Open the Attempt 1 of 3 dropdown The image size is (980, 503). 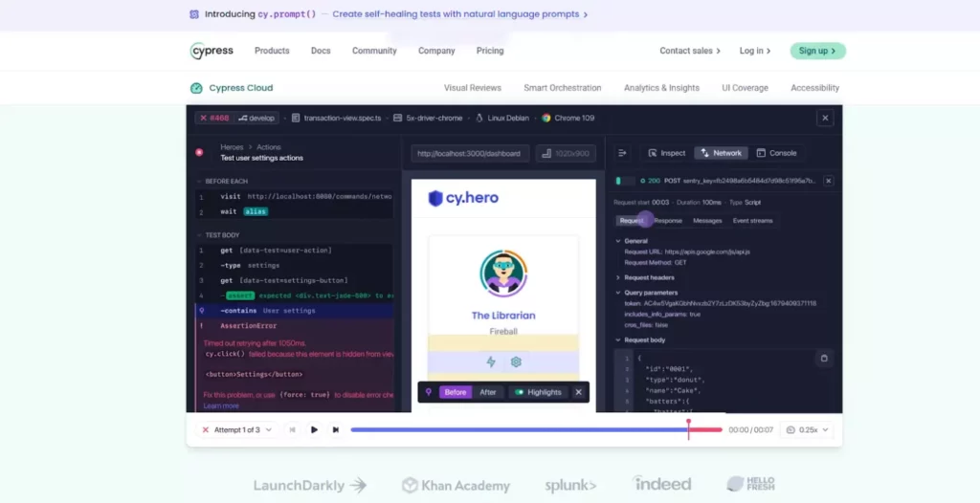[x=237, y=430]
